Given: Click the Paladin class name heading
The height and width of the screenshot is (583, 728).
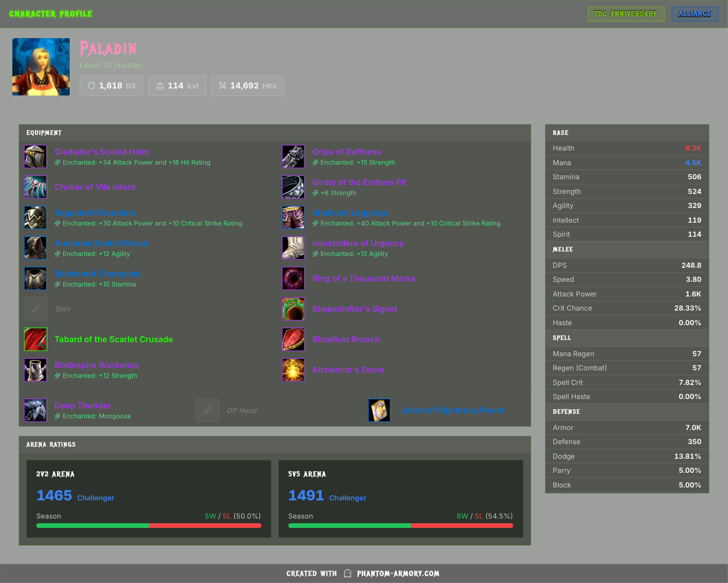Looking at the screenshot, I should (x=108, y=49).
